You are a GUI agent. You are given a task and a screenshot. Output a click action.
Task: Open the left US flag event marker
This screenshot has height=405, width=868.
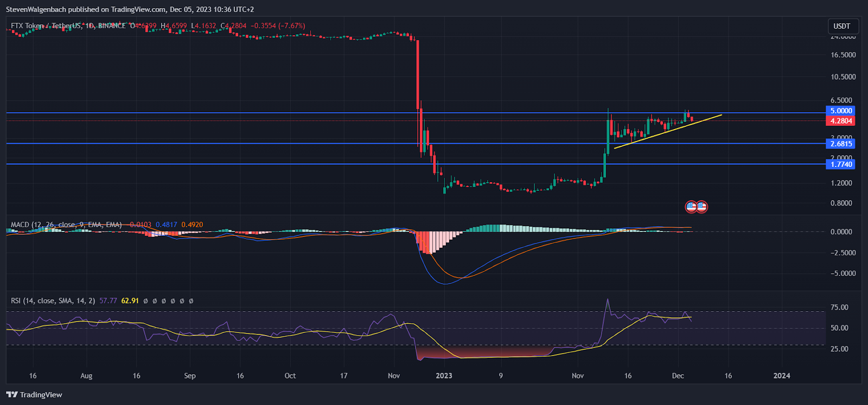tap(691, 206)
